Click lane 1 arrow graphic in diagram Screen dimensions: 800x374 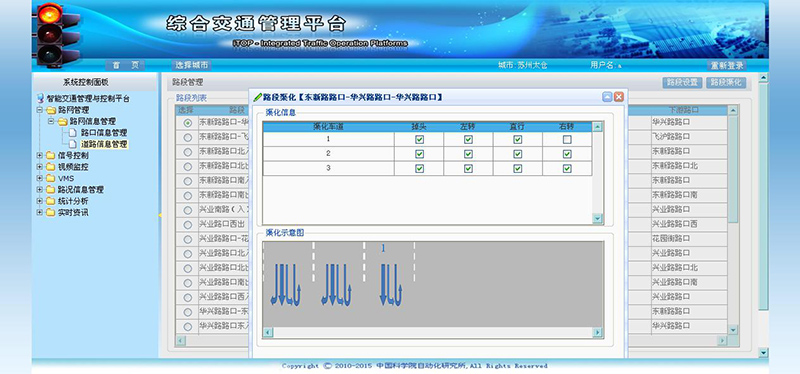point(391,285)
